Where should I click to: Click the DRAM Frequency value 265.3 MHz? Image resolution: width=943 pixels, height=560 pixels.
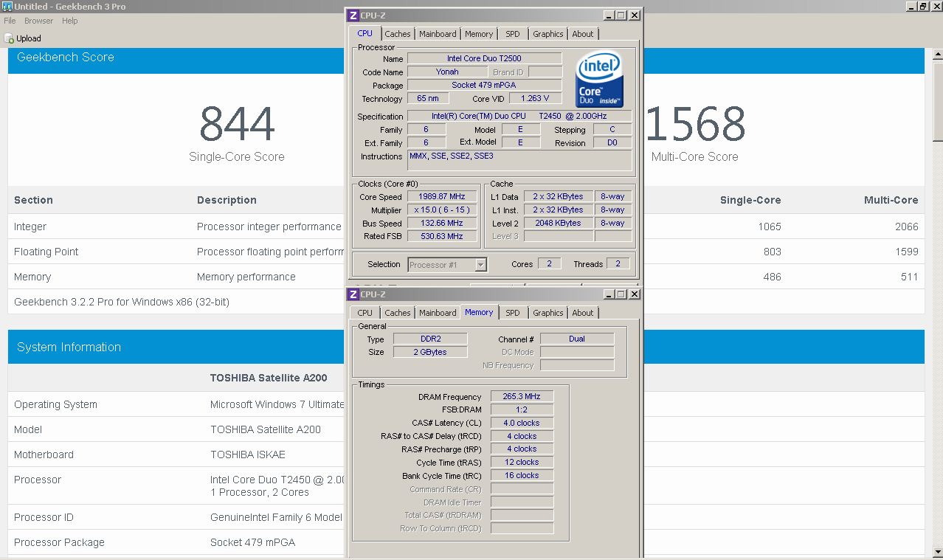522,396
